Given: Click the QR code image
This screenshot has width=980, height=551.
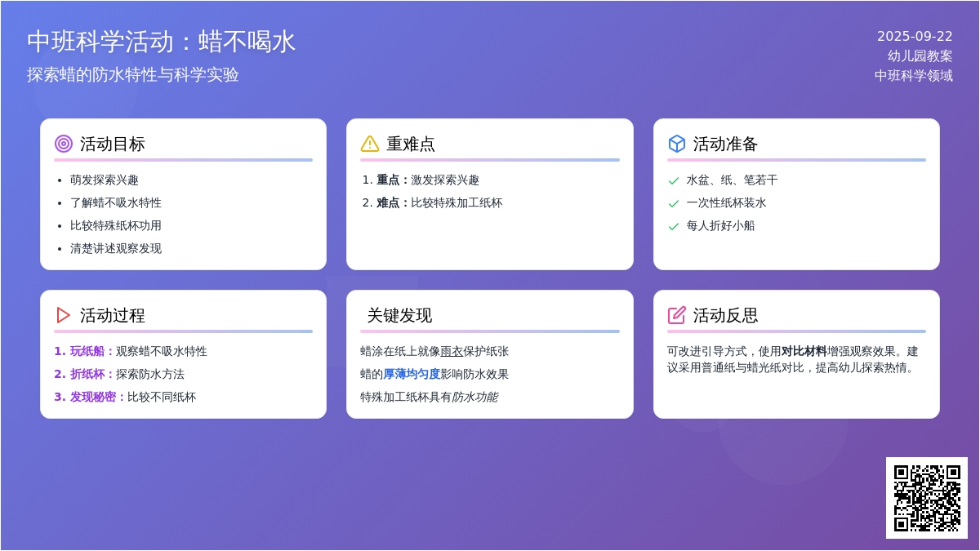Looking at the screenshot, I should click(x=926, y=497).
